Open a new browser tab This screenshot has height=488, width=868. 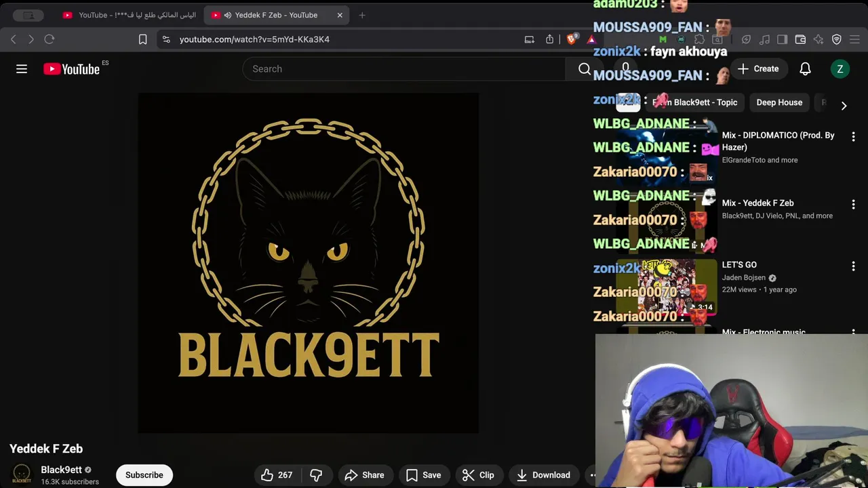[362, 15]
